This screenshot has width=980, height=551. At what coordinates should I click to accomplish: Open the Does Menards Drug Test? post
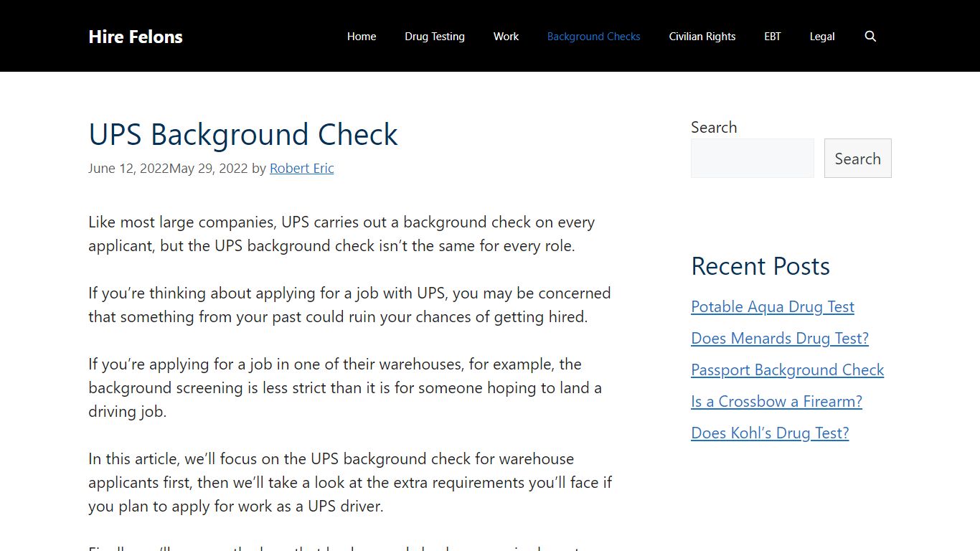click(780, 339)
